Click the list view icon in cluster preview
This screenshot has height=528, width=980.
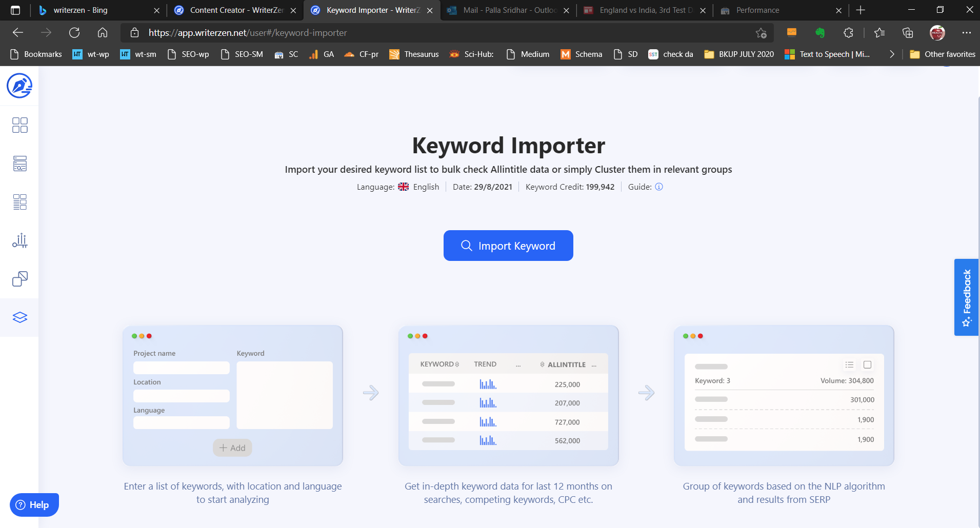point(849,365)
